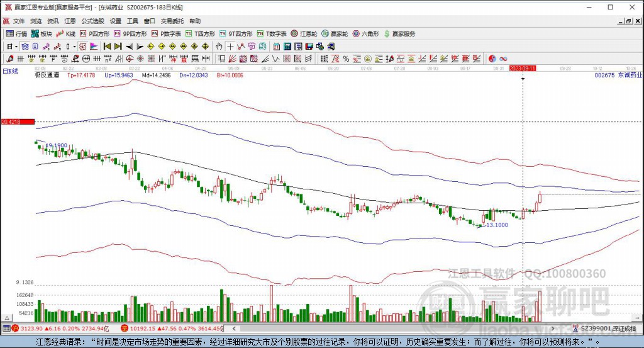The image size is (644, 348).
Task: Click the 板块 toolbar button
Action: (42, 34)
